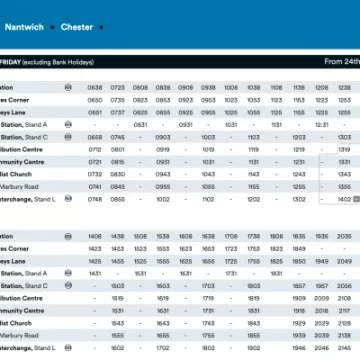Select the 1835 departure time
The width and height of the screenshot is (360, 360).
pyautogui.click(x=299, y=236)
